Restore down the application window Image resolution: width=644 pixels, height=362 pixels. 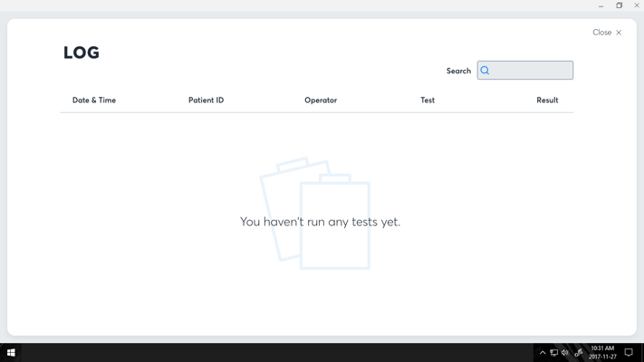click(x=619, y=5)
